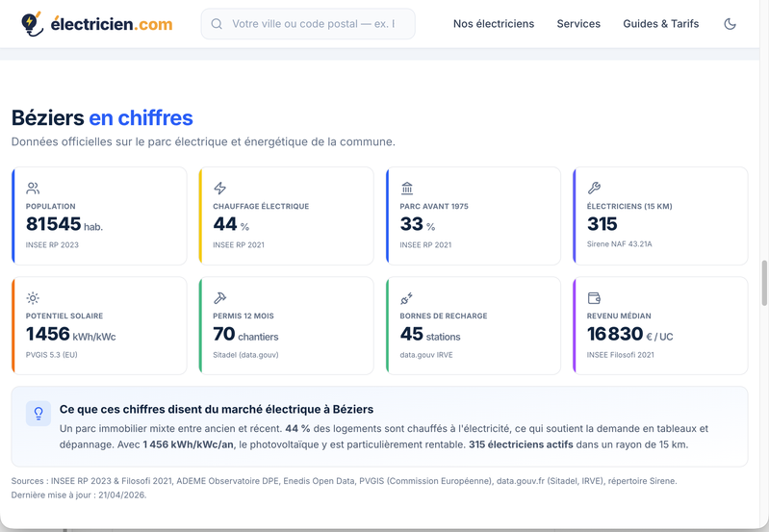Image resolution: width=769 pixels, height=532 pixels.
Task: Select the Revenu médian 16830 card
Action: tap(660, 325)
